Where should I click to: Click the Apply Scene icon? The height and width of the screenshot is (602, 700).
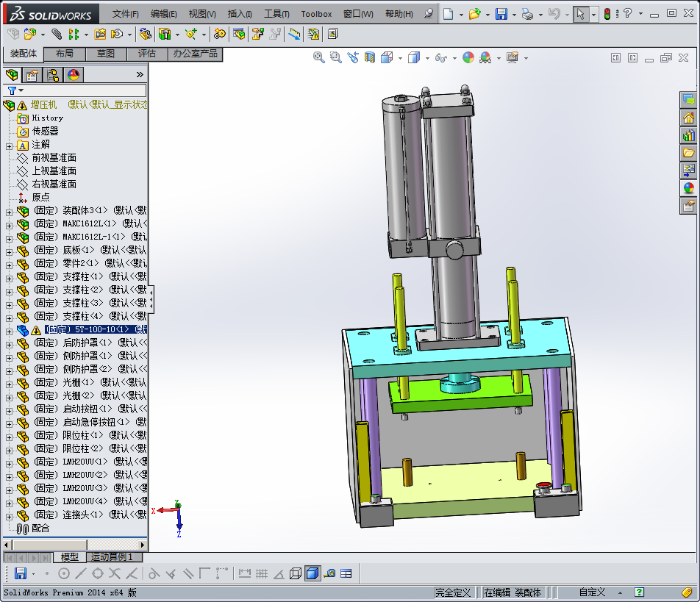click(485, 57)
